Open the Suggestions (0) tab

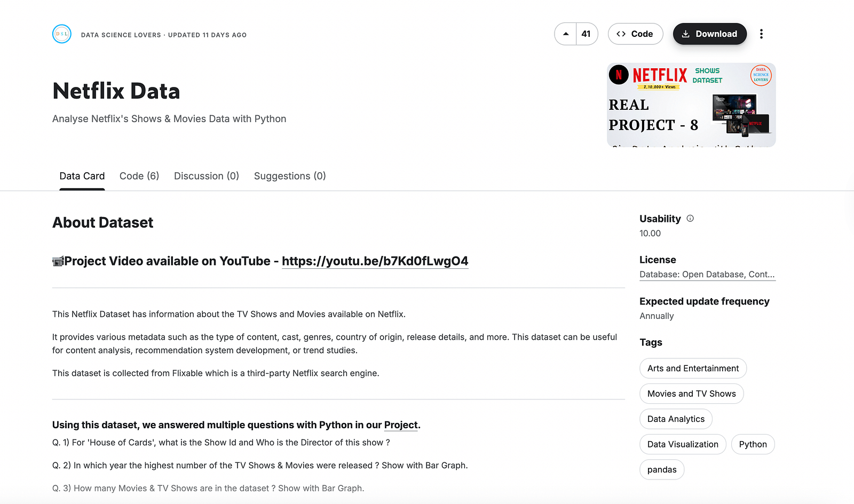click(290, 176)
